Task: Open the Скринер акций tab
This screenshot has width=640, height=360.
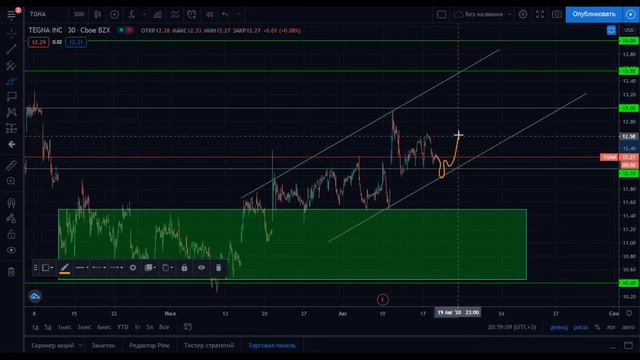Action: click(x=53, y=345)
